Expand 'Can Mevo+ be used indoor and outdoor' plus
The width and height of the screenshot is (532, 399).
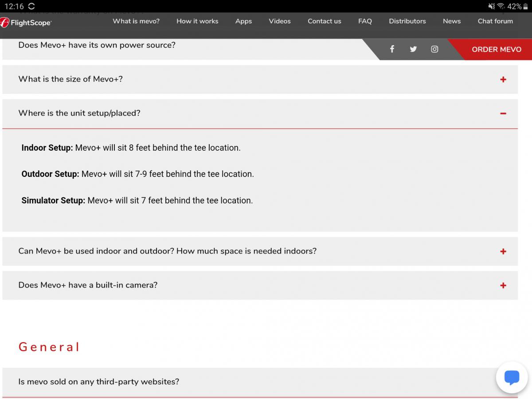(503, 251)
